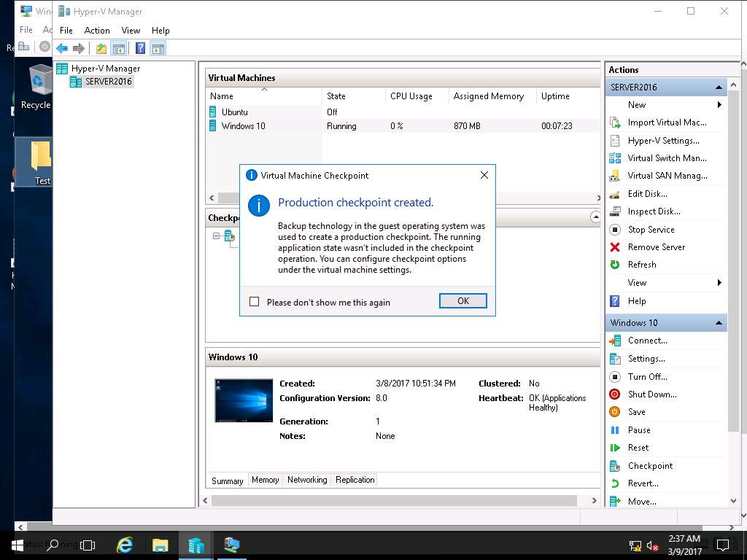Screen dimensions: 747x560
Task: Sort by CPU Usage column header
Action: pos(417,96)
